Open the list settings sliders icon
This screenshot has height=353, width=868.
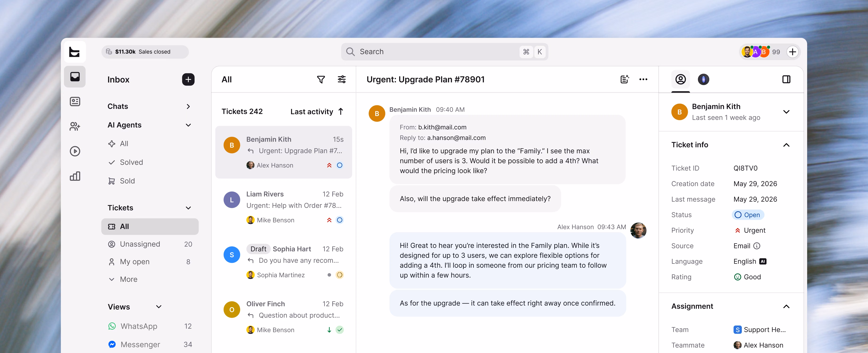point(342,79)
